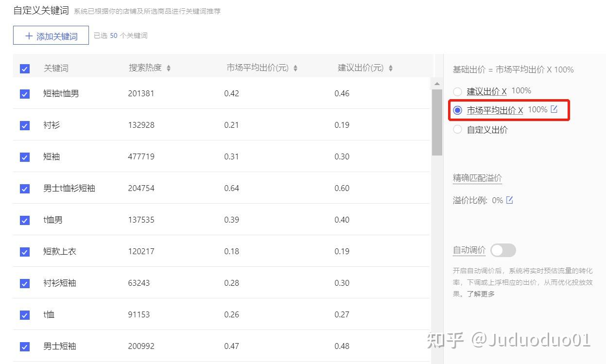Click search heat value 91153
Viewport: 606px width, 364px height.
[139, 314]
